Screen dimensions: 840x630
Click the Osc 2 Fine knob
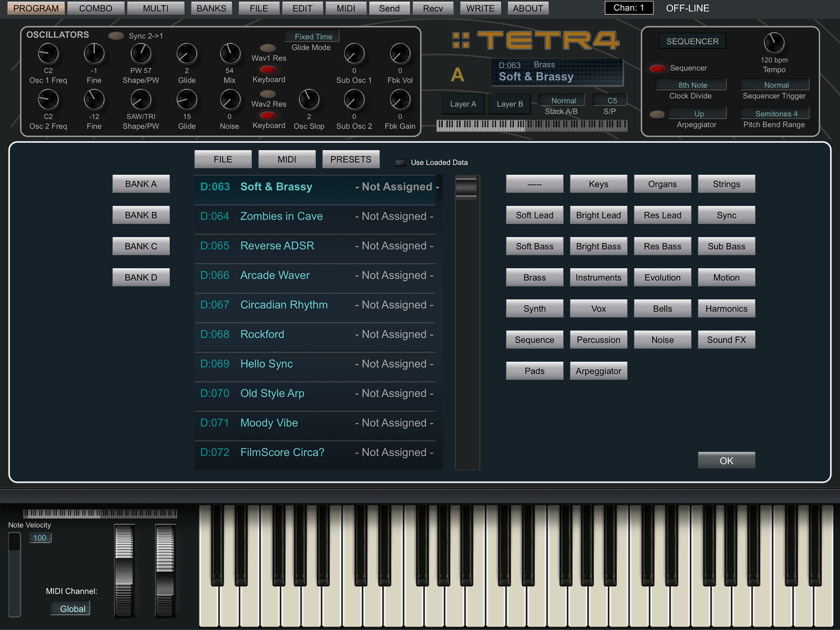pos(94,100)
